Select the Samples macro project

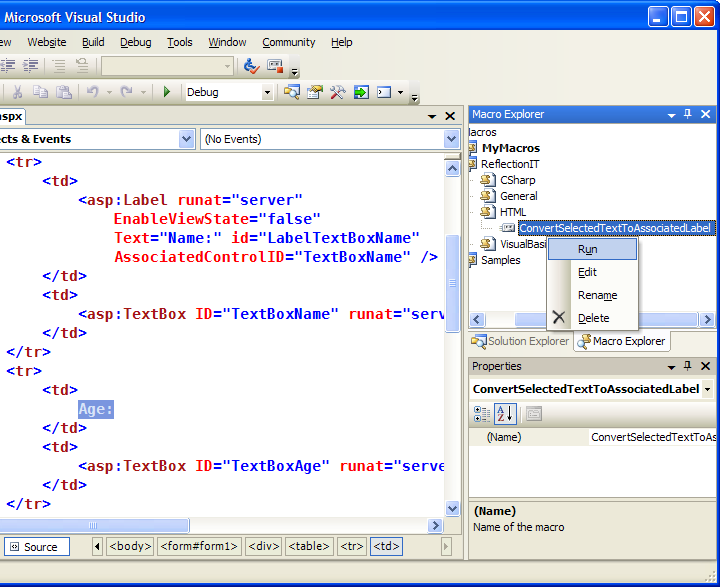(x=501, y=260)
